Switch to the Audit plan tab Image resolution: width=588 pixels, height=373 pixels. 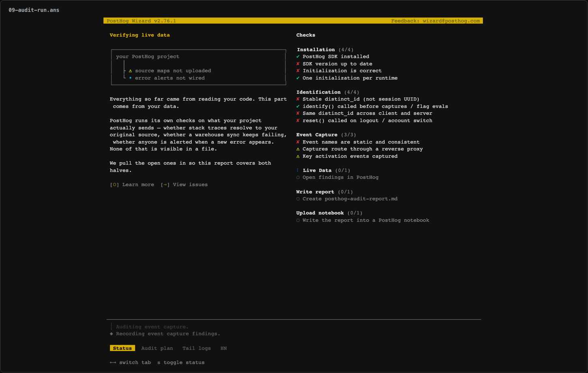tap(157, 348)
